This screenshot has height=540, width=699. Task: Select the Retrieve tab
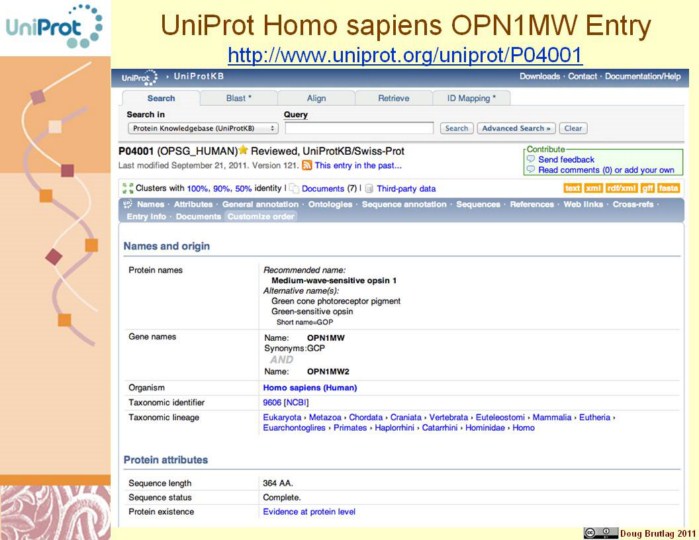pos(393,98)
